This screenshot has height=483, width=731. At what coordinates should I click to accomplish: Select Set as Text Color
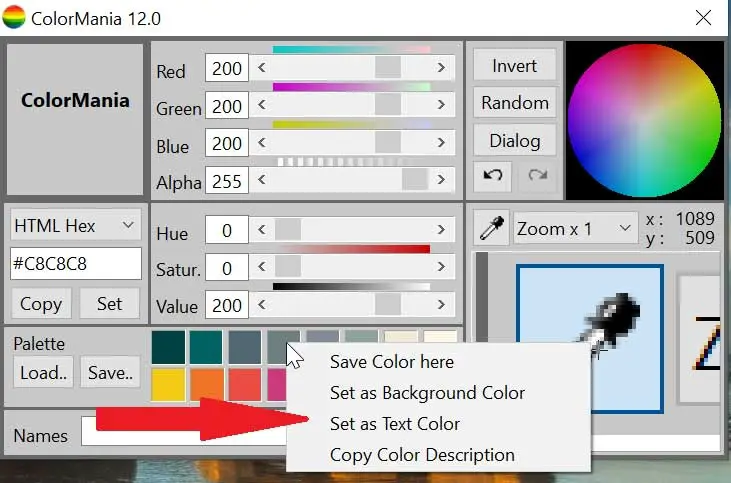point(395,424)
